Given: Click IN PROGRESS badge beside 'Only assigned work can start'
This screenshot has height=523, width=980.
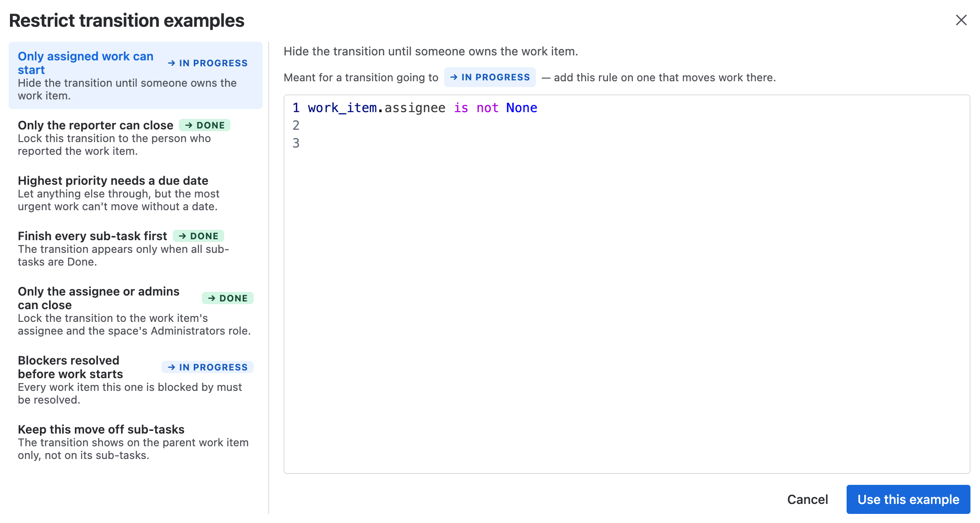Looking at the screenshot, I should (208, 63).
